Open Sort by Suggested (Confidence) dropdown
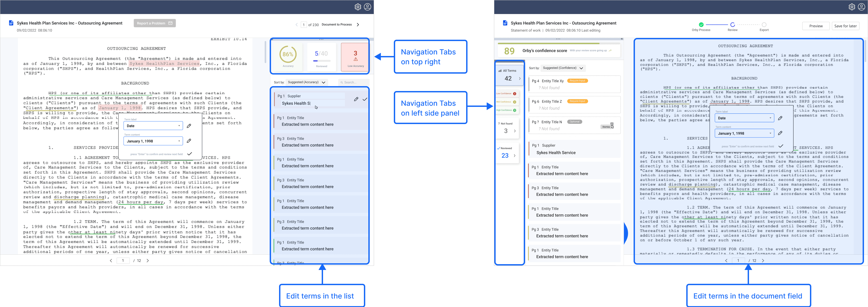868x307 pixels. tap(563, 68)
